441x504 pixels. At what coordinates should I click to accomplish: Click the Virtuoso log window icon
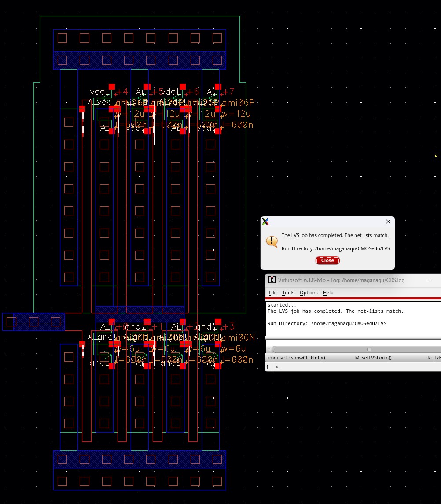[272, 280]
